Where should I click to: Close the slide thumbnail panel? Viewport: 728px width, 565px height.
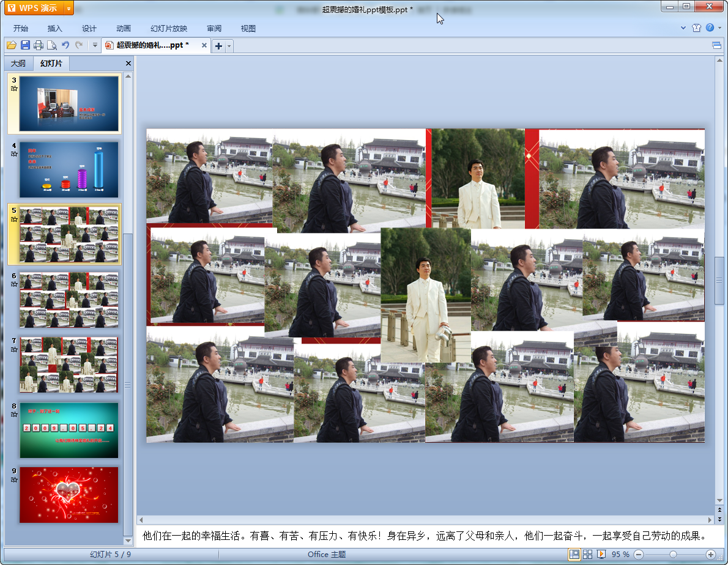128,63
